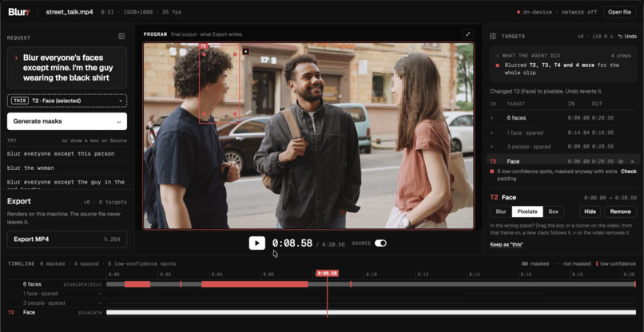Play the video preview

pos(256,243)
